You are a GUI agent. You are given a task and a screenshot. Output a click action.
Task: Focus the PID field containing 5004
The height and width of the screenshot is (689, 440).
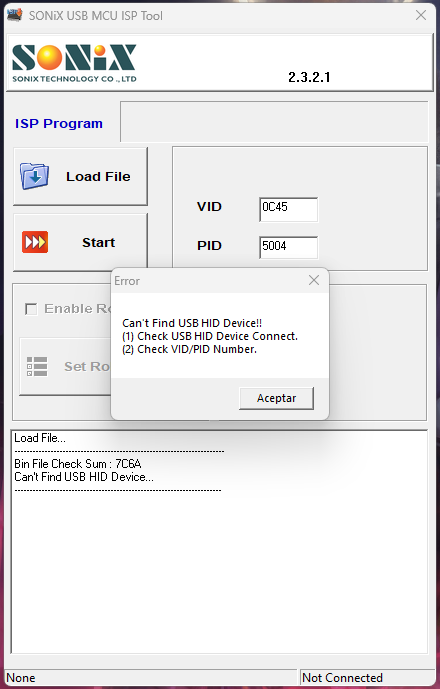(x=288, y=248)
